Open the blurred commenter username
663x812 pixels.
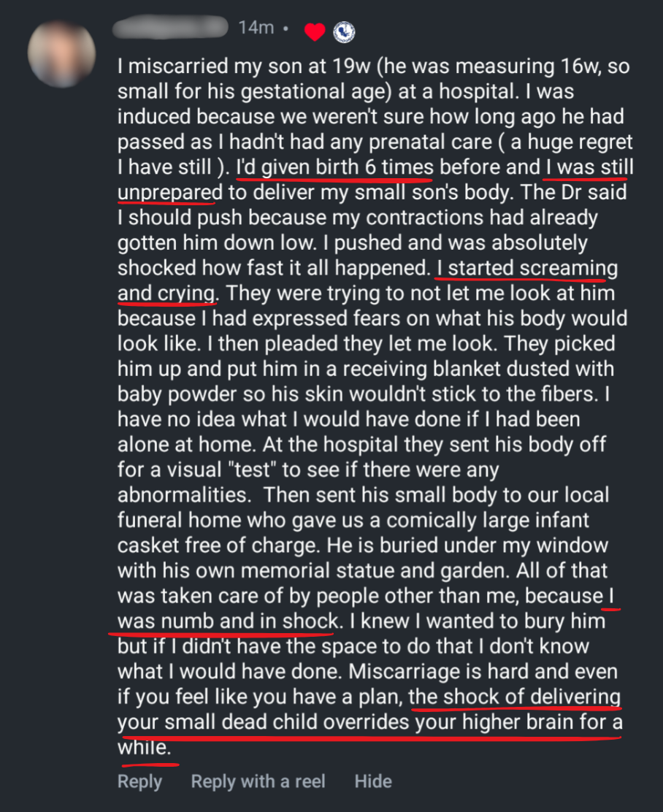(x=171, y=28)
